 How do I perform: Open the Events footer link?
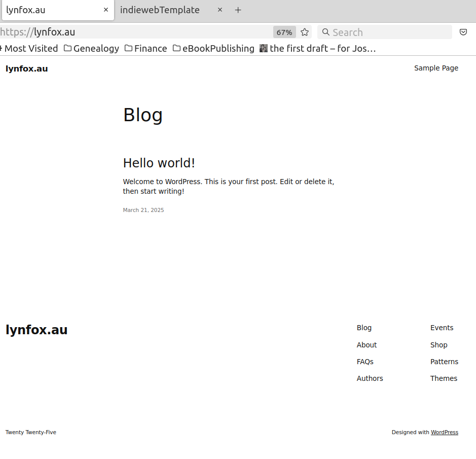442,328
